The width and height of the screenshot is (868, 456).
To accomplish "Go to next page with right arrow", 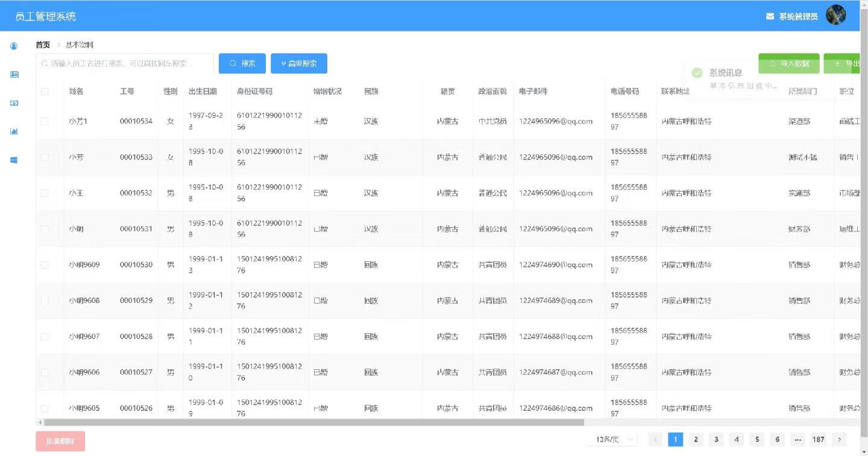I will pos(839,440).
